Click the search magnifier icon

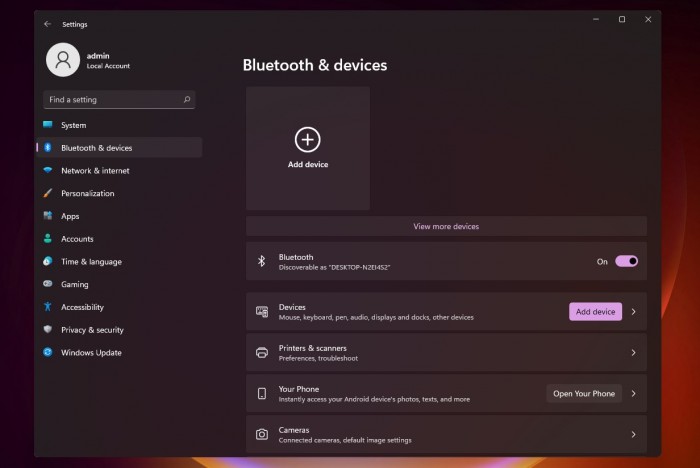click(187, 100)
